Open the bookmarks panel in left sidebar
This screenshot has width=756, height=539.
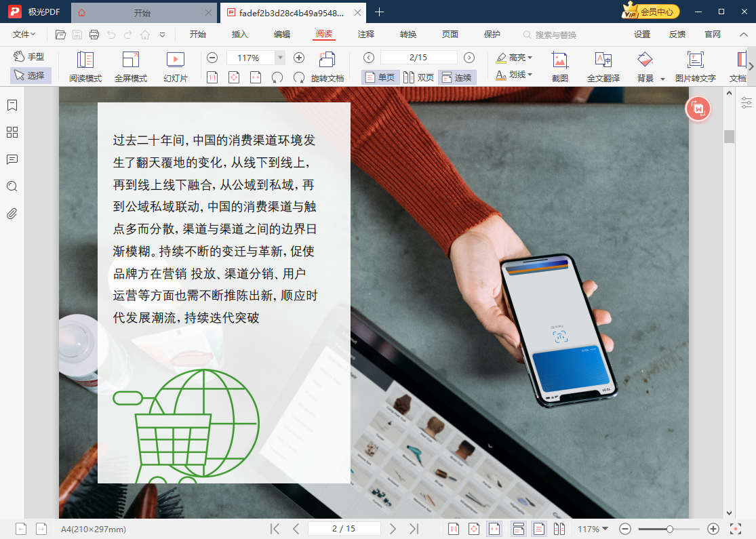point(12,105)
